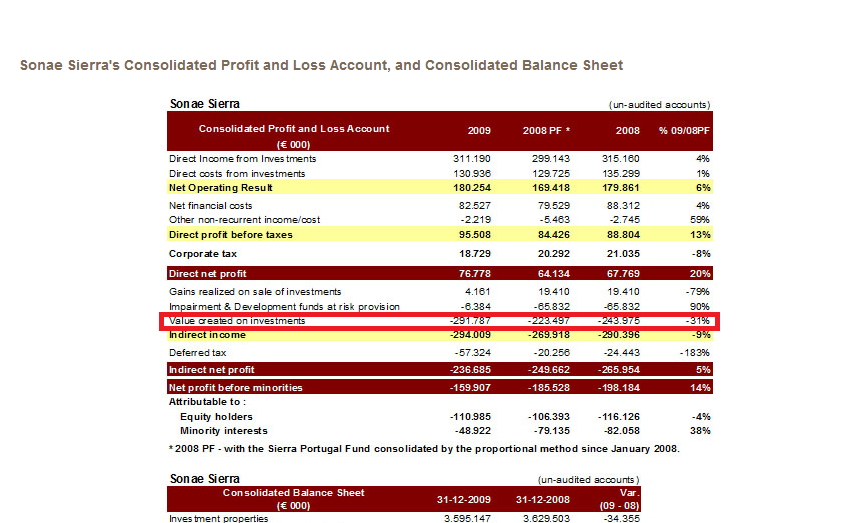Select value 76.778 in Direct net profit

pos(474,273)
